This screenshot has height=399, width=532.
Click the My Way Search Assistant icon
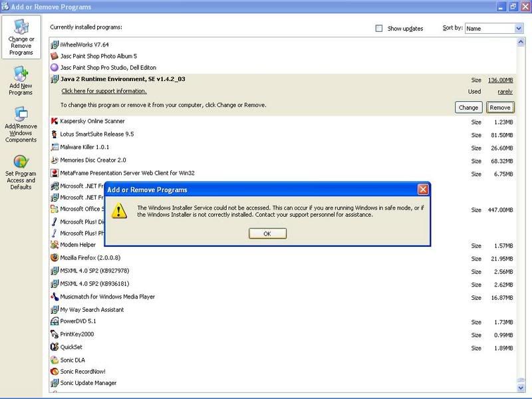pyautogui.click(x=55, y=309)
